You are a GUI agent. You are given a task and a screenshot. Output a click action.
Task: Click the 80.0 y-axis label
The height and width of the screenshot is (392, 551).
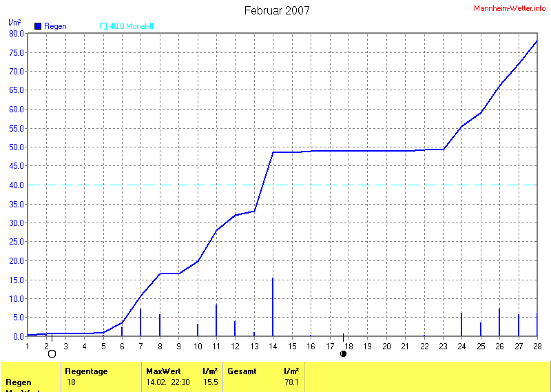pyautogui.click(x=17, y=33)
